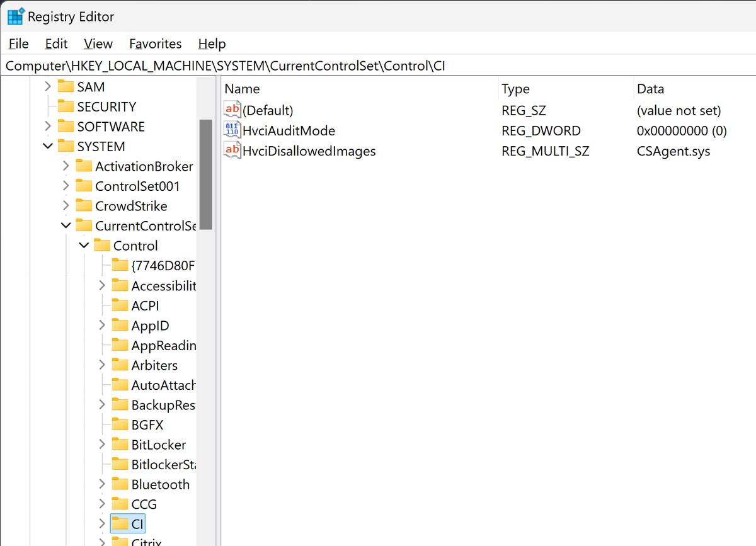This screenshot has height=546, width=756.
Task: Expand the Bluetooth key
Action: tap(102, 484)
